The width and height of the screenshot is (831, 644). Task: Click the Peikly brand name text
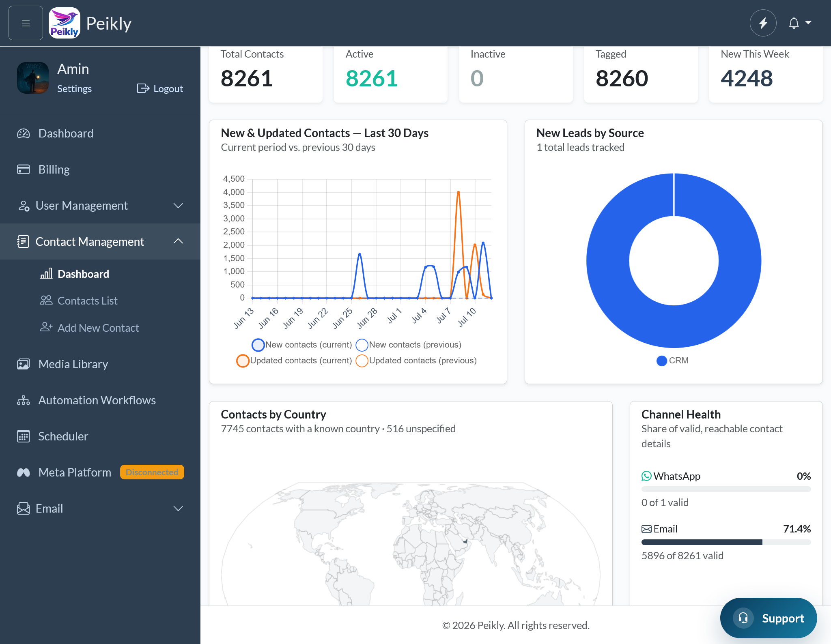click(109, 24)
